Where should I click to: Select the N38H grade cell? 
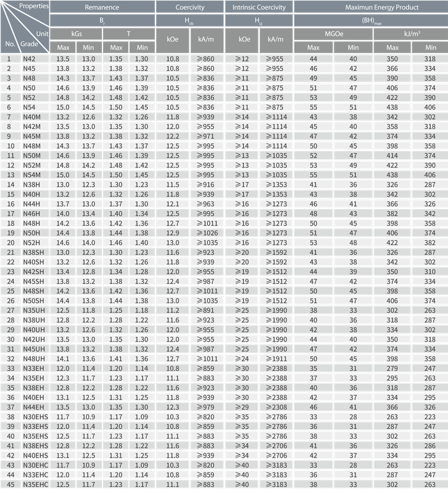point(31,184)
